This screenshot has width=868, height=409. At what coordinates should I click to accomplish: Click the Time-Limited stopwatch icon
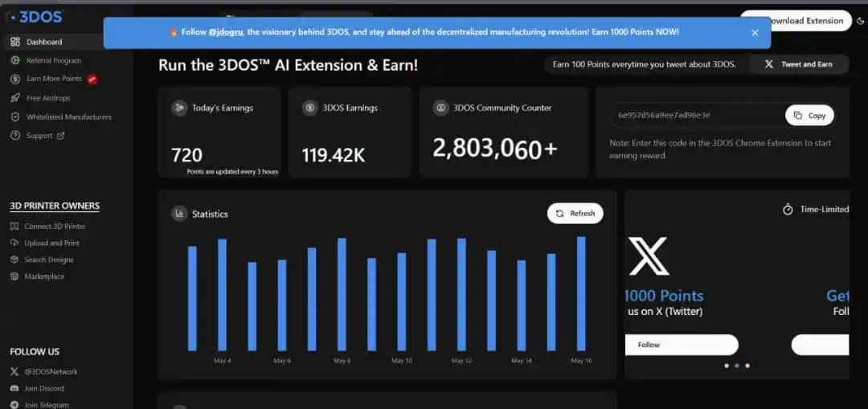click(788, 209)
